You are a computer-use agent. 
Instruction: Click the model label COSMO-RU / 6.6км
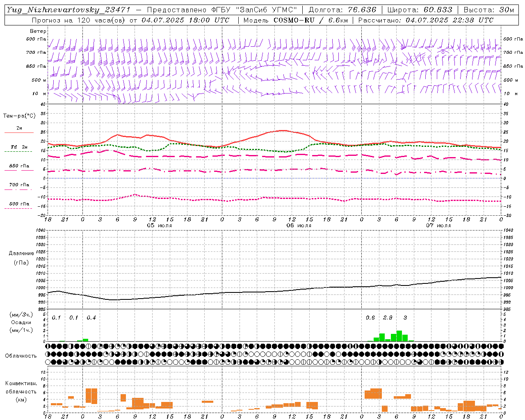click(x=310, y=20)
